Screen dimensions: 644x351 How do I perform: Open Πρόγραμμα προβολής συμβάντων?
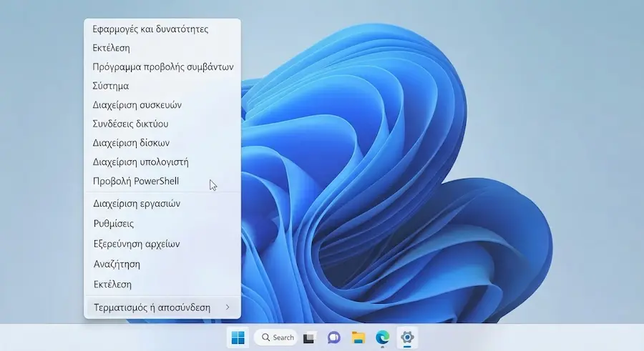point(162,67)
